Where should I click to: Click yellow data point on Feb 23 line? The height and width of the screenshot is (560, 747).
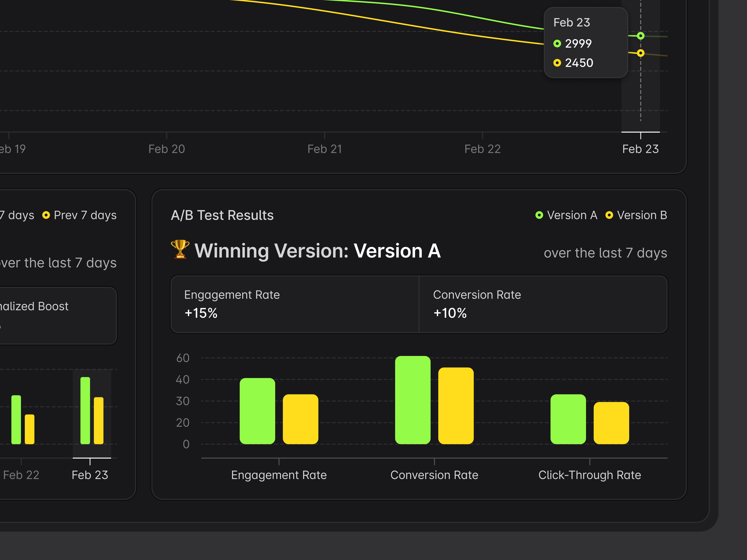tap(641, 53)
